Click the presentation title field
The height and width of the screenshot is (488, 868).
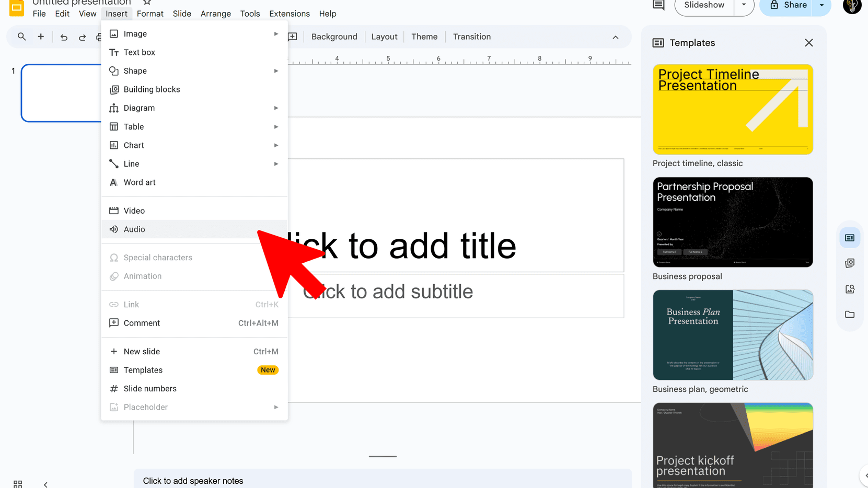tap(82, 3)
